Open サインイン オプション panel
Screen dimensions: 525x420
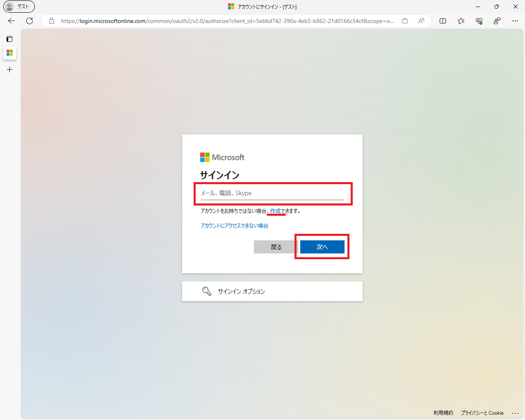point(272,291)
